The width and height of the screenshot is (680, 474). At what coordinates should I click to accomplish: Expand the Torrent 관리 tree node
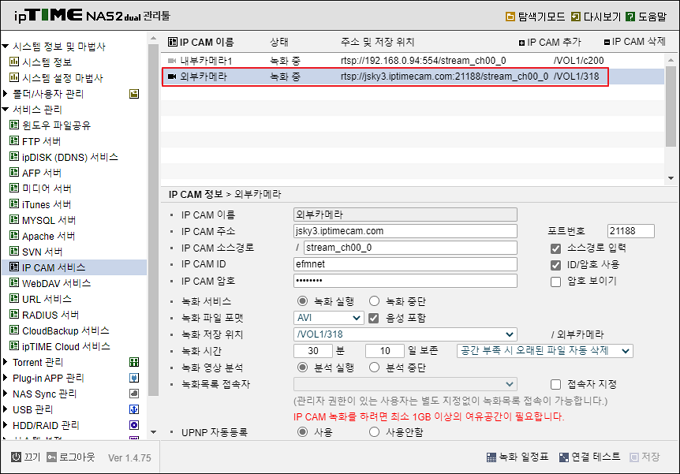5,362
